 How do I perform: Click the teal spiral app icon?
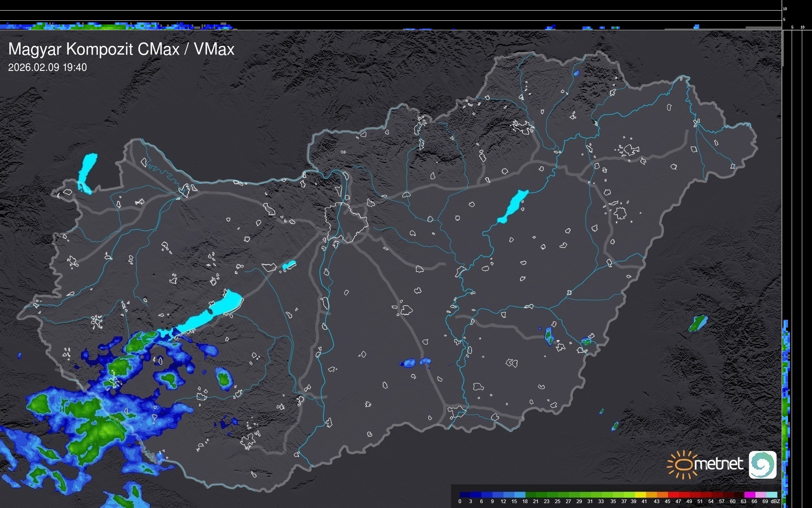[763, 465]
